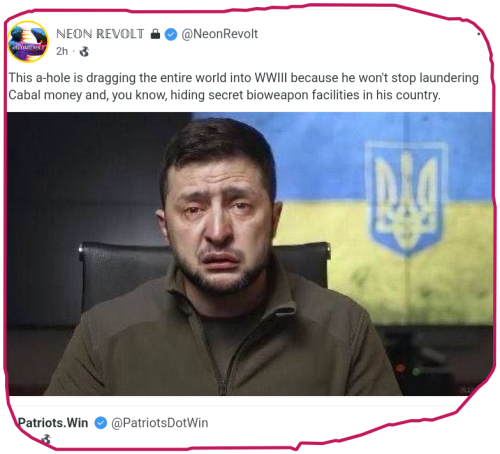Image resolution: width=500 pixels, height=454 pixels.
Task: Click the trident emblem on the flag
Action: [x=406, y=199]
